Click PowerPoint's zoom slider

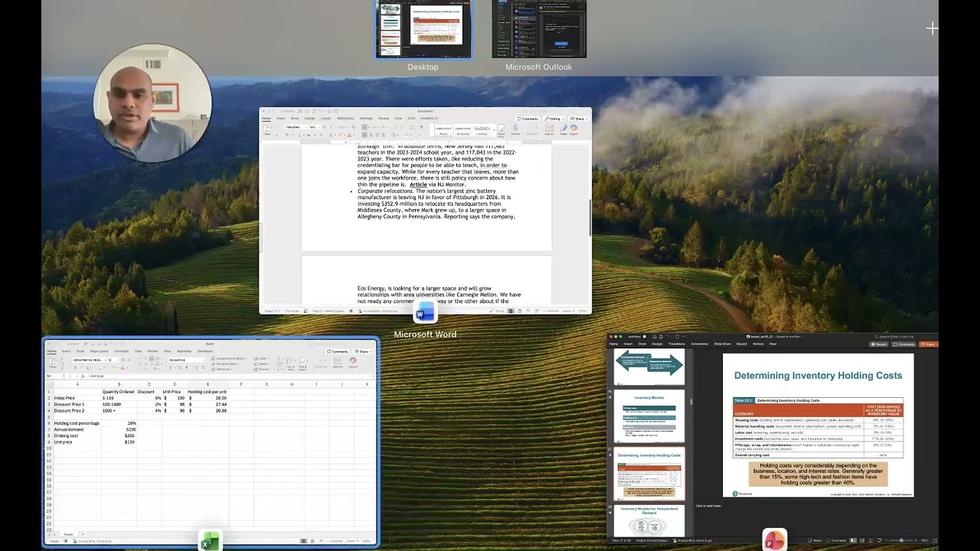[x=901, y=540]
